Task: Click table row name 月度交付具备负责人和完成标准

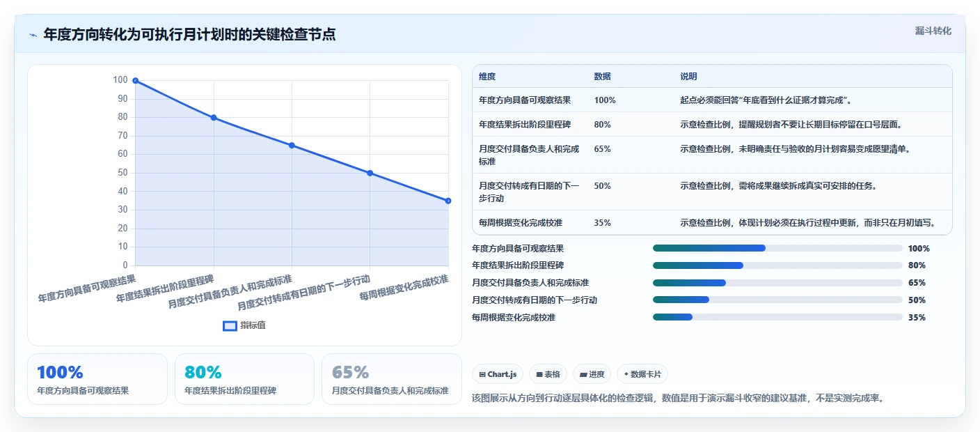Action: coord(529,155)
